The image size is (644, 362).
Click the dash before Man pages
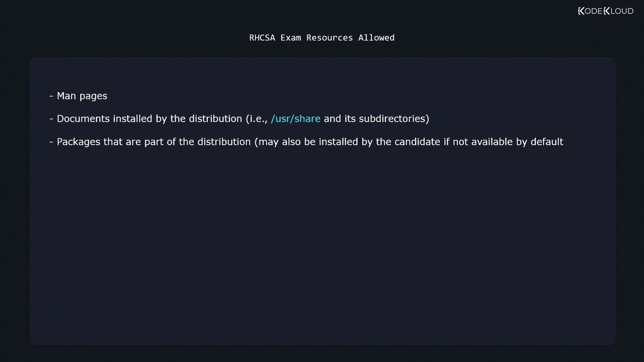51,96
